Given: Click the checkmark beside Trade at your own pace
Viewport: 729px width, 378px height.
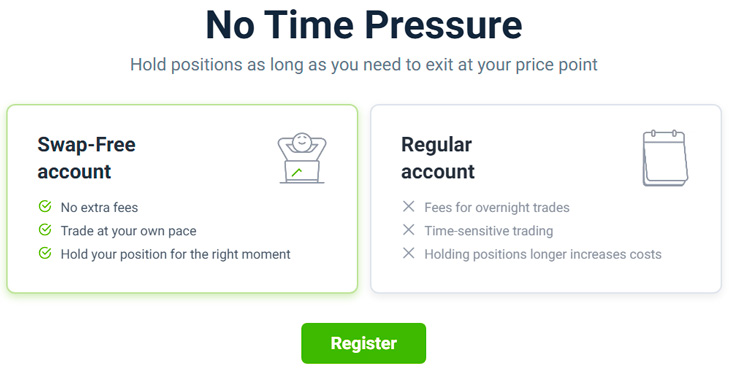Looking at the screenshot, I should (45, 230).
